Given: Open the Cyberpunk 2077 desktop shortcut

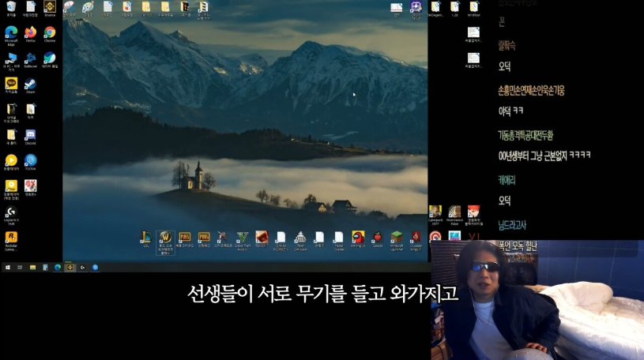Looking at the screenshot, I should point(435,215).
